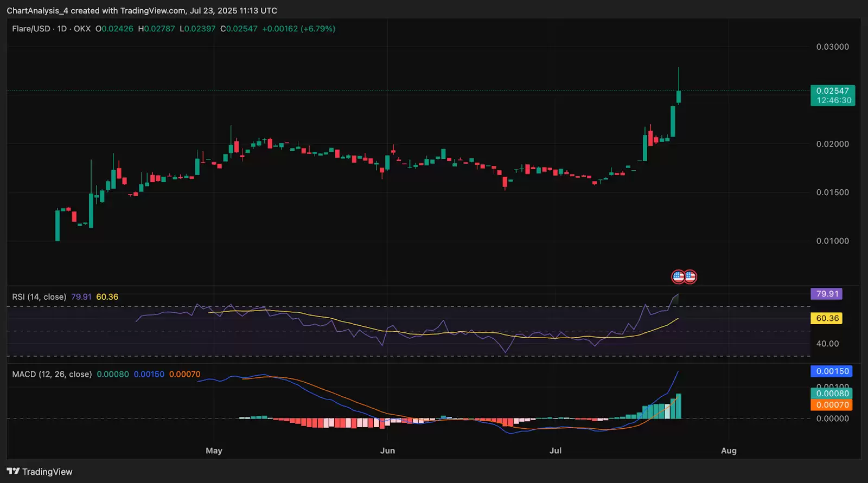Click the TradingView logo in bottom-left corner
Viewport: 868px width, 483px height.
tap(39, 472)
